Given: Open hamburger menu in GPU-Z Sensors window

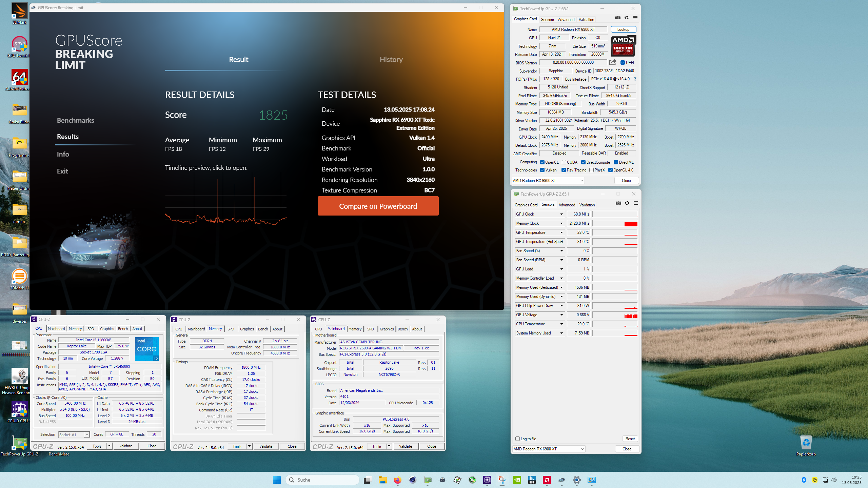Looking at the screenshot, I should 636,203.
